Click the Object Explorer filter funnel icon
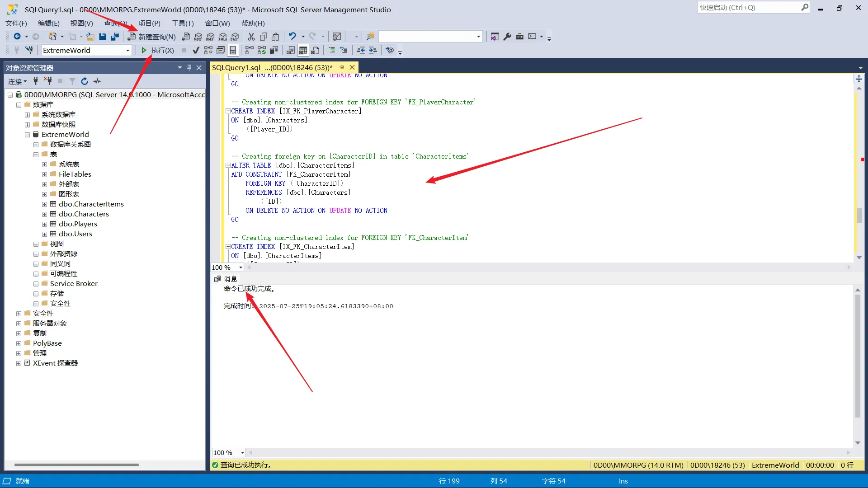 [72, 81]
